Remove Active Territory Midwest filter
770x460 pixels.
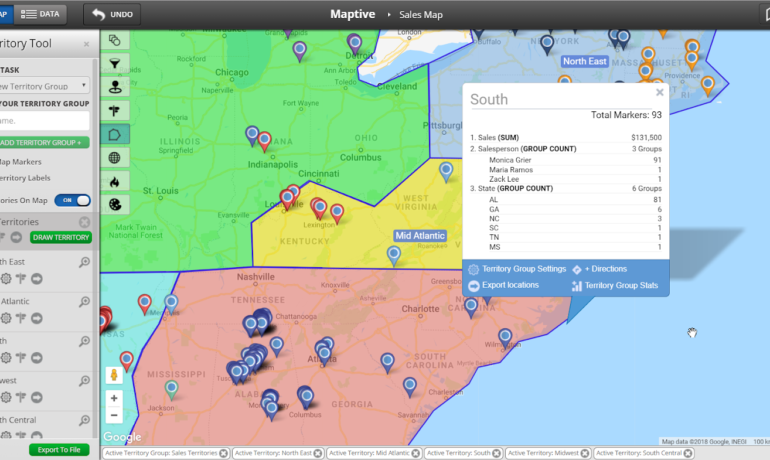coord(584,453)
